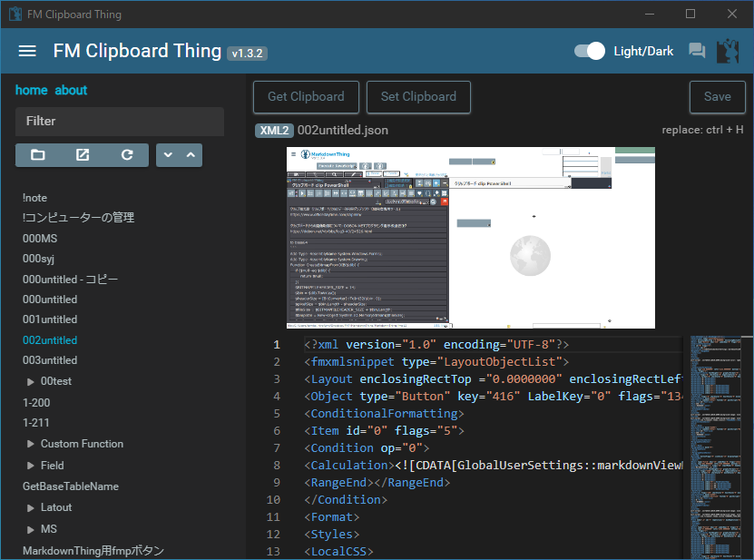
Task: Expand the Custom Function folder
Action: (x=31, y=444)
